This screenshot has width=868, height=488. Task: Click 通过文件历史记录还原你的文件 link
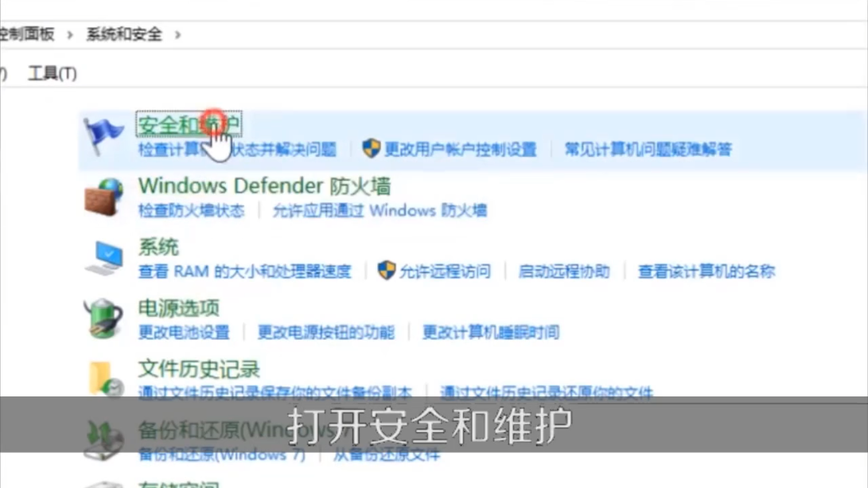547,392
